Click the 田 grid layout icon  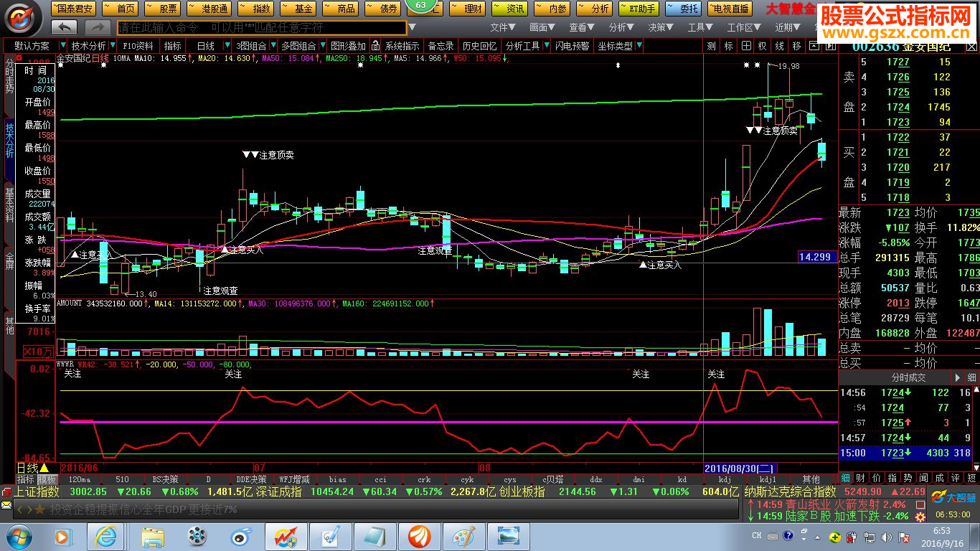tap(746, 46)
